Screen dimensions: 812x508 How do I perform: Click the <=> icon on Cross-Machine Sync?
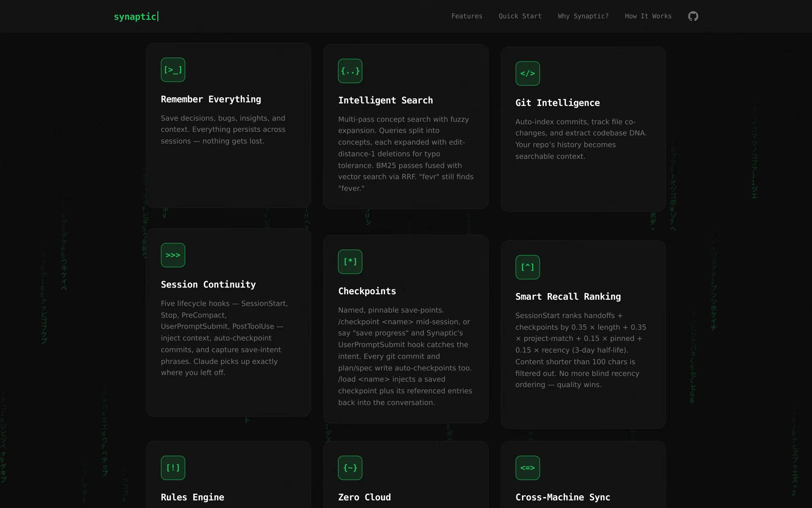(527, 468)
